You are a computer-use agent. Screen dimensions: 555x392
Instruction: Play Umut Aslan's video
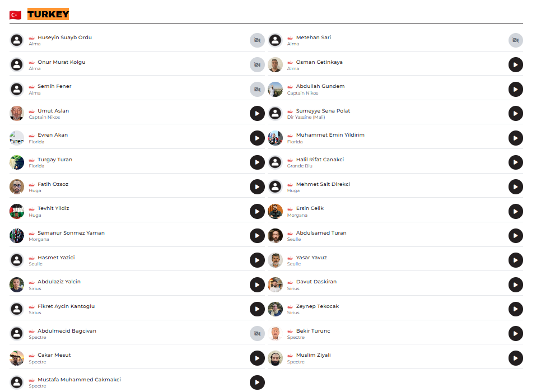click(x=257, y=114)
